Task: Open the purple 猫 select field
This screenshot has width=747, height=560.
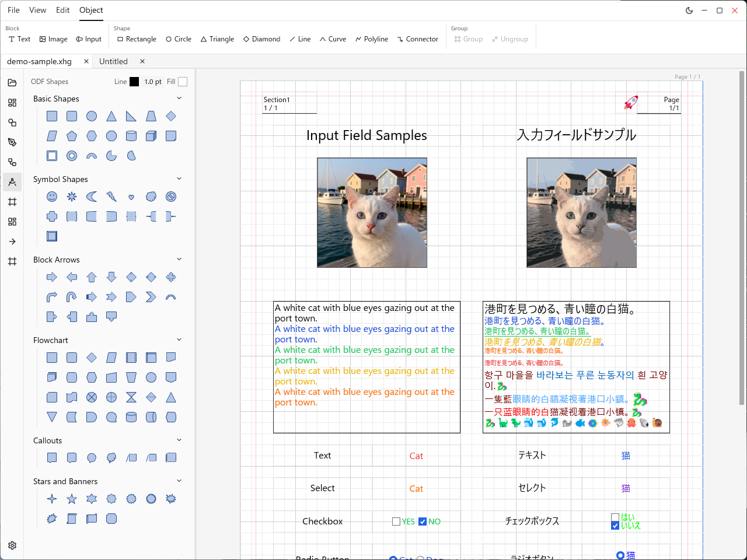Action: point(626,488)
